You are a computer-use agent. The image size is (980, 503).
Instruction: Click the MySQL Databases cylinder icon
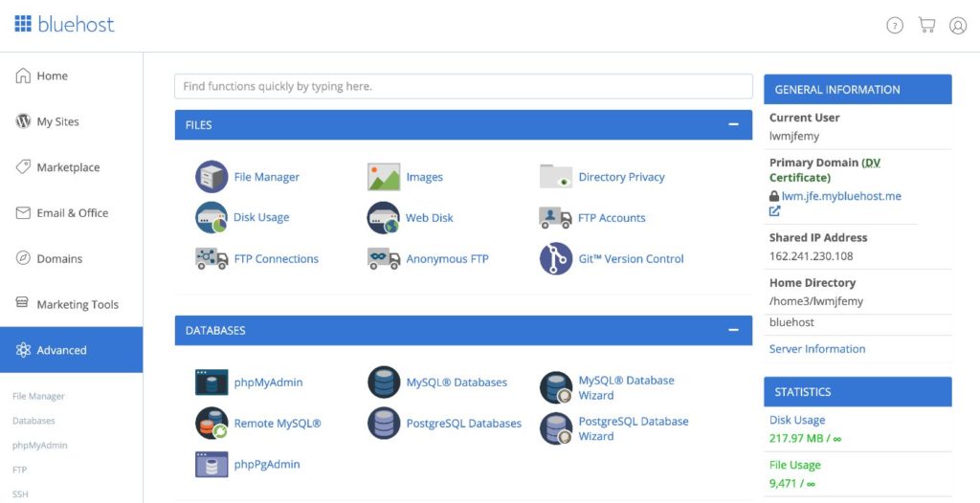[384, 383]
